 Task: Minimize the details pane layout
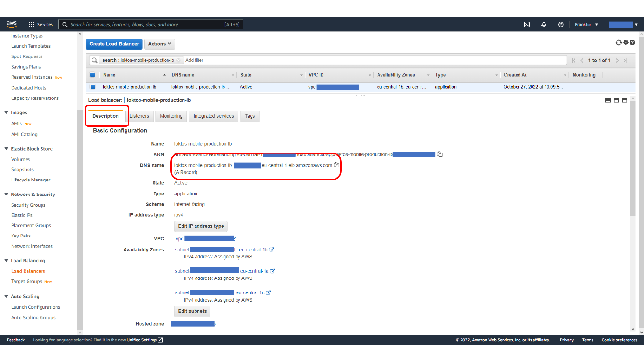[x=608, y=100]
